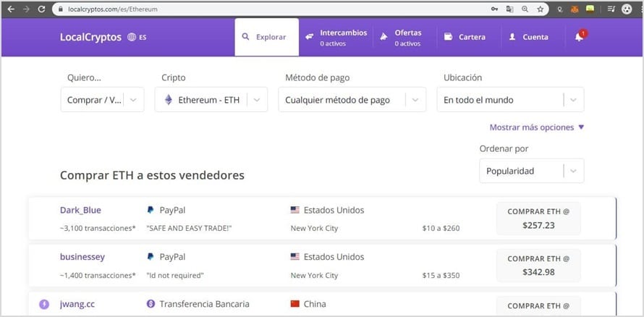Image resolution: width=644 pixels, height=317 pixels.
Task: Click the US flag in businessey row
Action: pyautogui.click(x=295, y=257)
